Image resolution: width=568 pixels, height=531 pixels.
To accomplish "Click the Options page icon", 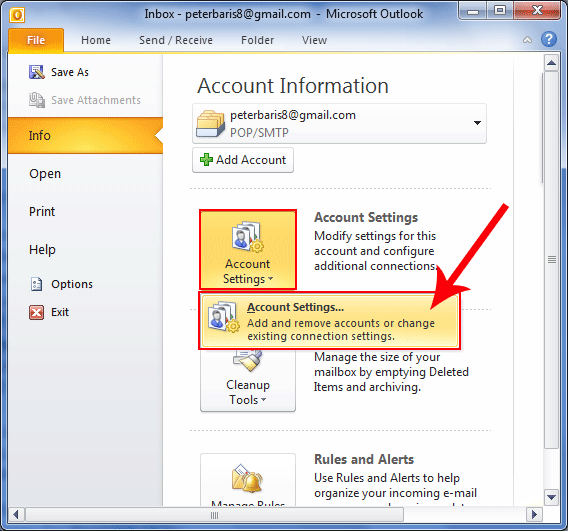I will tap(36, 284).
